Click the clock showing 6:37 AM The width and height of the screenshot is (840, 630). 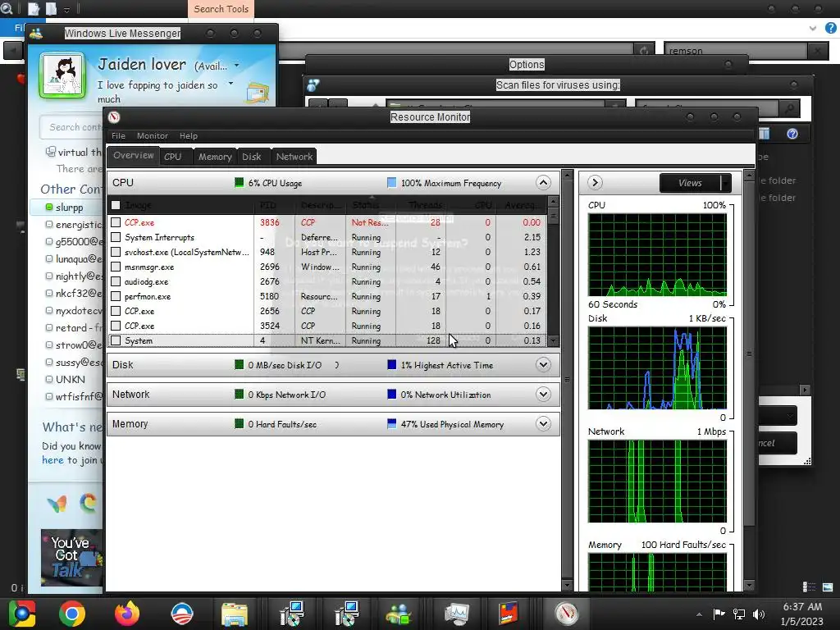(802, 607)
